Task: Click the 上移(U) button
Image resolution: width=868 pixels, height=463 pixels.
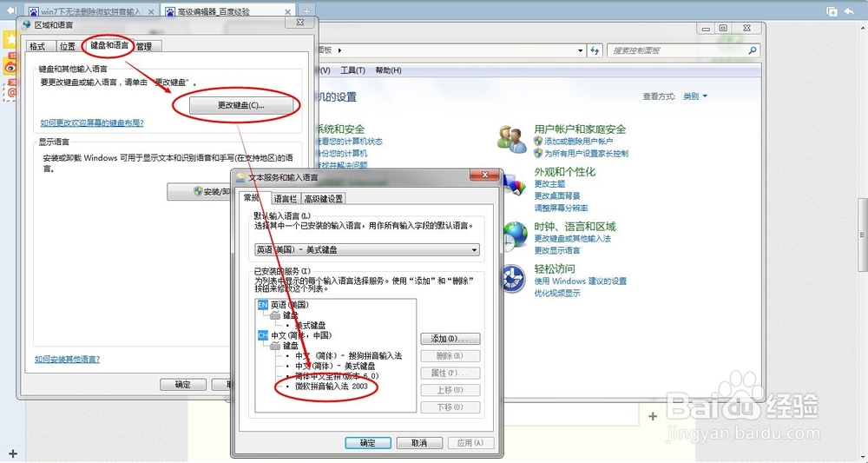Action: coord(450,390)
